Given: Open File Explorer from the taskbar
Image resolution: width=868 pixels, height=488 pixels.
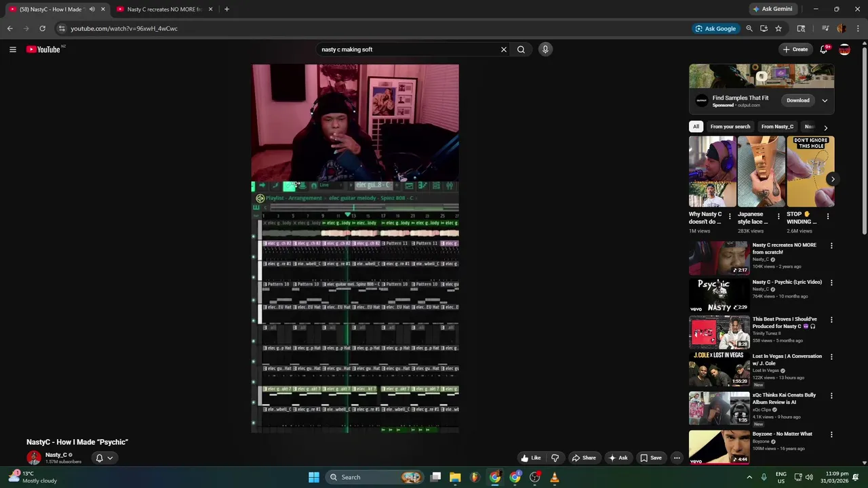Looking at the screenshot, I should coord(455,477).
